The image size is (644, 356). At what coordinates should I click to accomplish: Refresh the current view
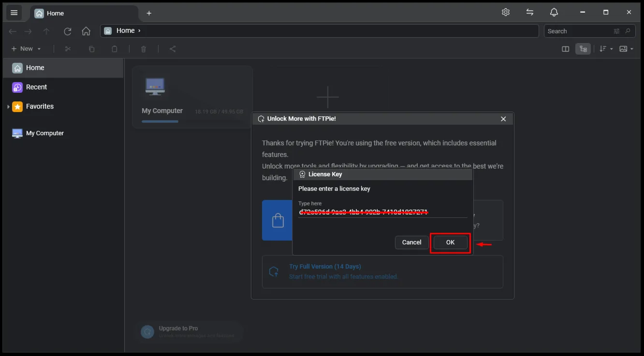68,31
